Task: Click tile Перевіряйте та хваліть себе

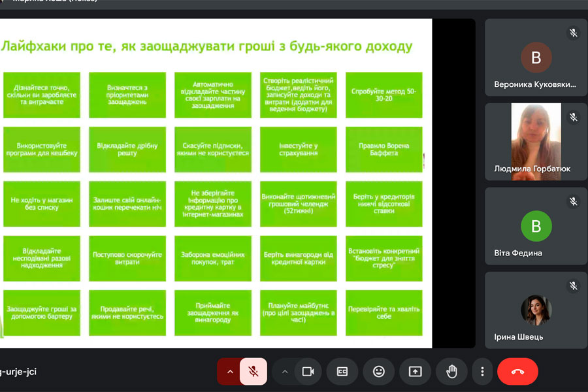Action: [384, 312]
